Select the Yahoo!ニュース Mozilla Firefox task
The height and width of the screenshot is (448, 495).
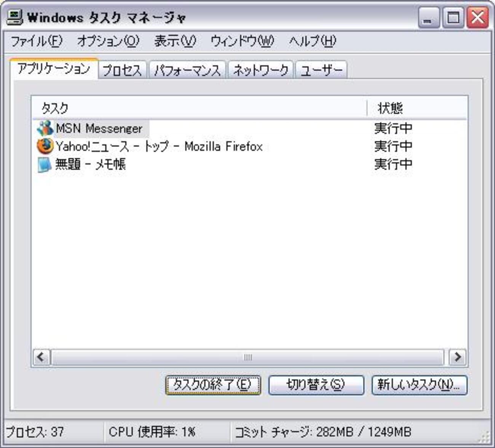[249, 146]
